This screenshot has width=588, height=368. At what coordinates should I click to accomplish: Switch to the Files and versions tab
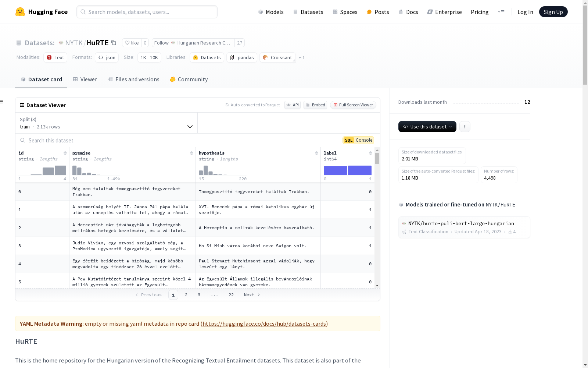point(133,79)
